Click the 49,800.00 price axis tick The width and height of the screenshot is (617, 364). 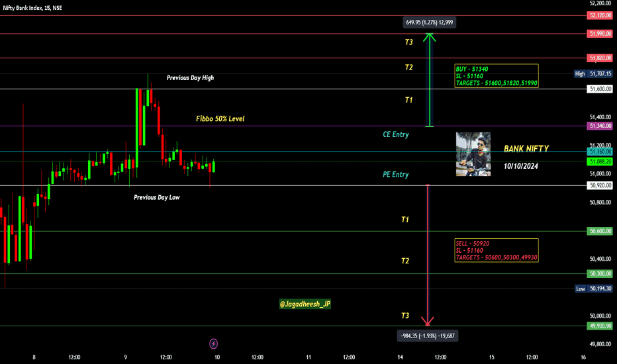point(600,344)
